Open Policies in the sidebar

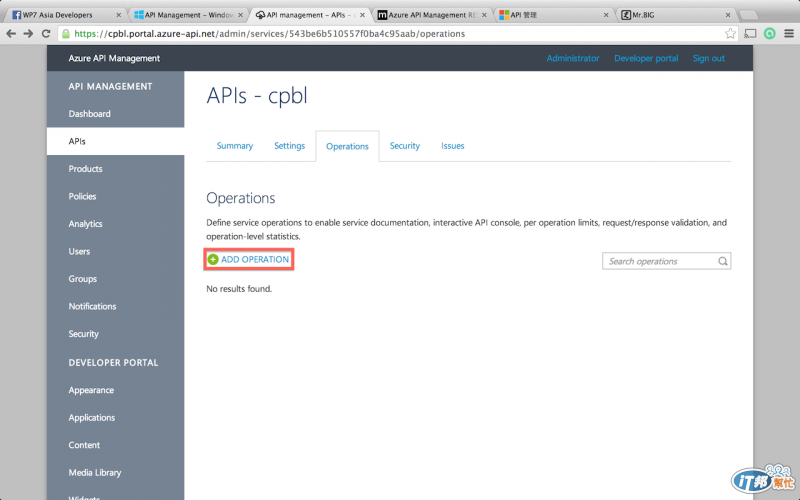pos(115,196)
